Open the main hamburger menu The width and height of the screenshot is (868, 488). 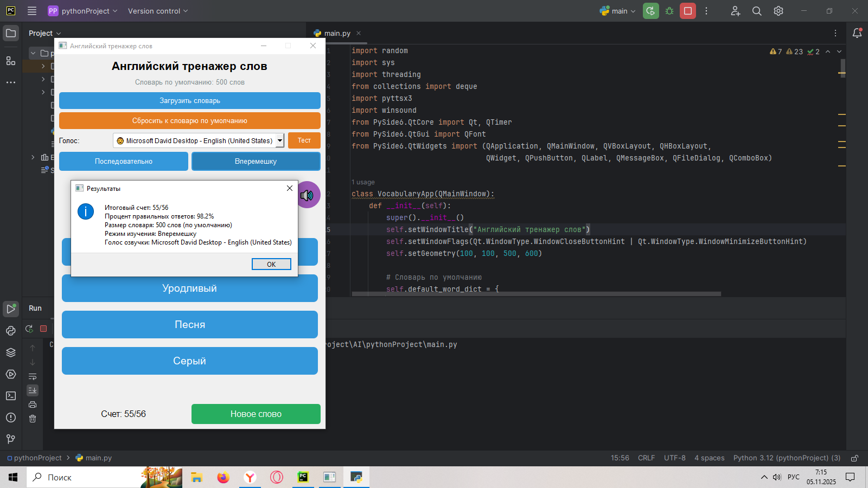click(32, 11)
